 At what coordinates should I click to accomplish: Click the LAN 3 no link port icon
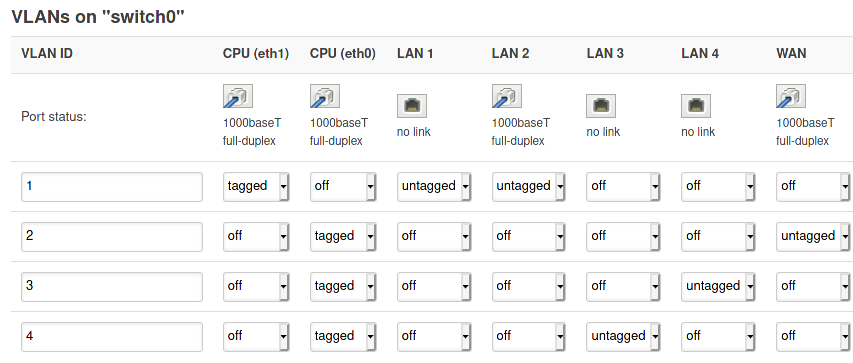click(x=601, y=106)
